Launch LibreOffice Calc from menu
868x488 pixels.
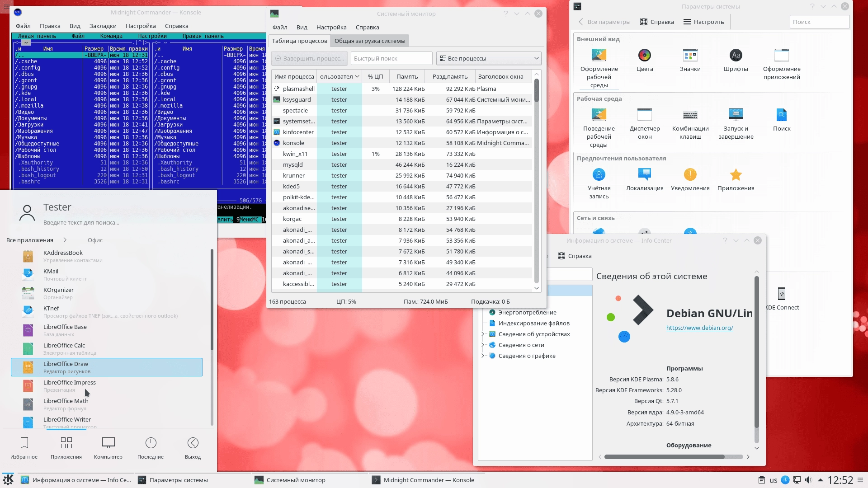tap(107, 349)
